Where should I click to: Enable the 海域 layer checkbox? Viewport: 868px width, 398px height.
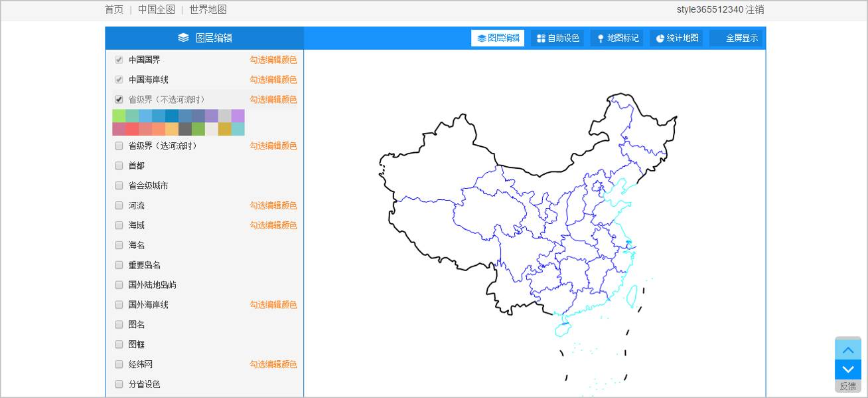click(119, 225)
